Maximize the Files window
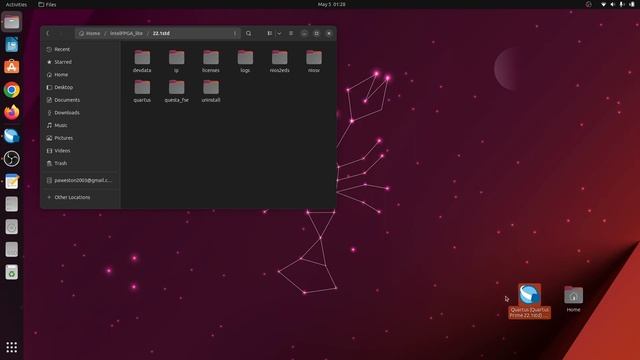The height and width of the screenshot is (360, 640). tap(316, 33)
